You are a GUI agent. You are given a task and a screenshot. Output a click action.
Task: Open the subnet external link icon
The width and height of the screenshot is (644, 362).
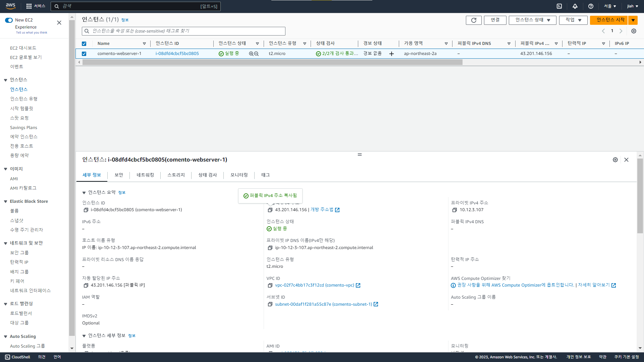coord(376,304)
